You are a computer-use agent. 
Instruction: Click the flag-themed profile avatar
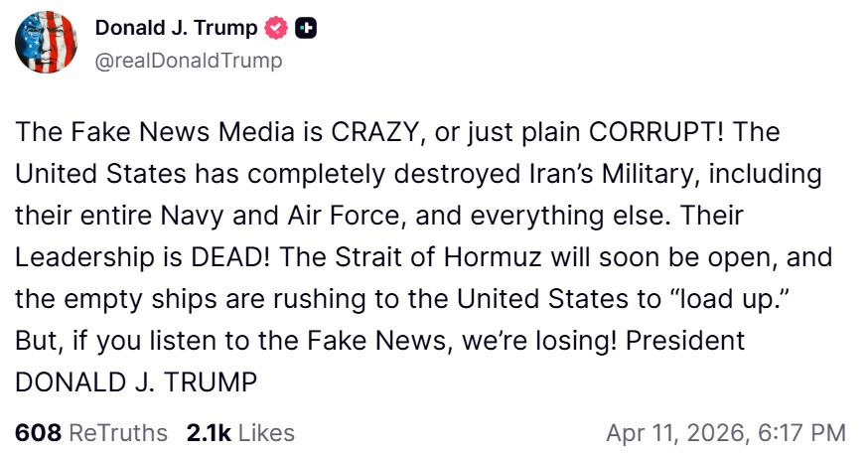pos(47,43)
